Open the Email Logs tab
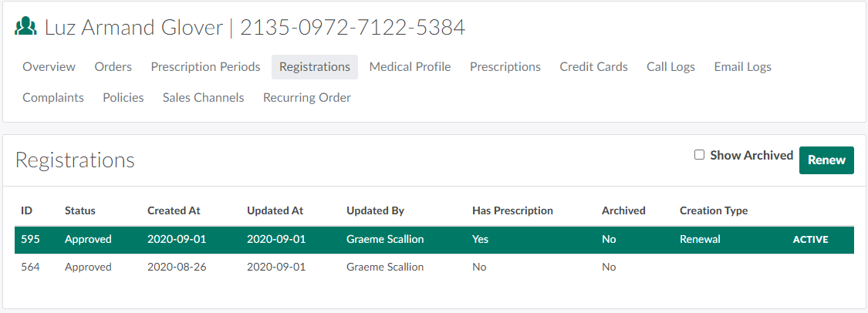 tap(742, 67)
